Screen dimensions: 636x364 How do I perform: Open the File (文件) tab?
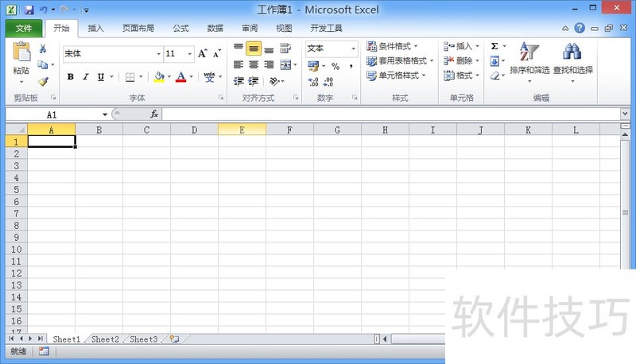[x=24, y=29]
